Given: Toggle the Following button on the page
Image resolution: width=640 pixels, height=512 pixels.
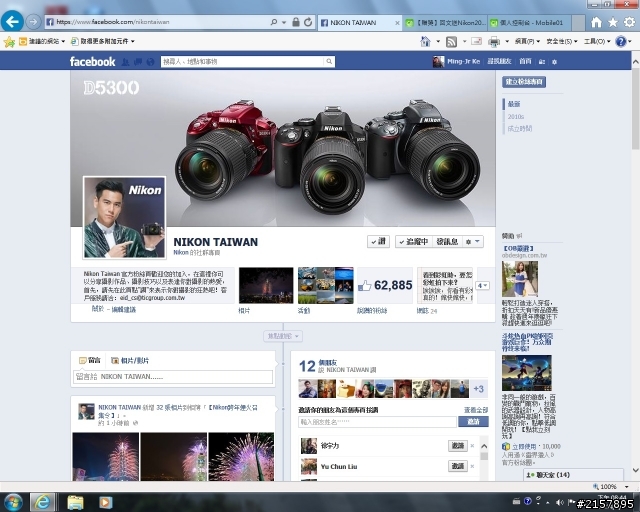Looking at the screenshot, I should [x=413, y=242].
